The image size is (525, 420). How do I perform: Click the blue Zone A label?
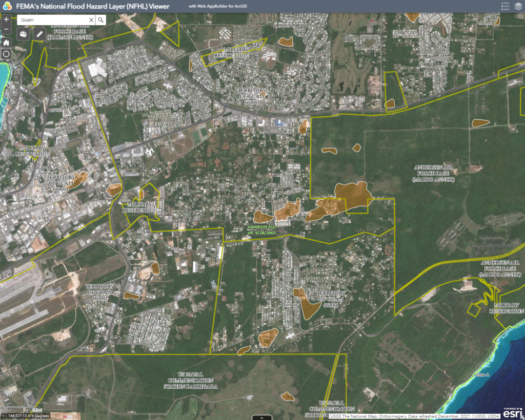pyautogui.click(x=482, y=375)
